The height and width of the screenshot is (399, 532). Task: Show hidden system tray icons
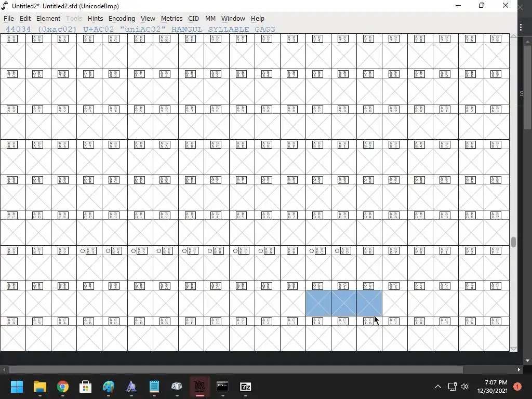tap(438, 387)
